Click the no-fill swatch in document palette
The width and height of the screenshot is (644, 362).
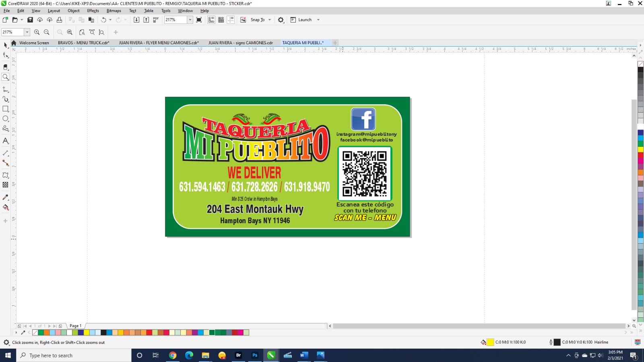tap(35, 333)
